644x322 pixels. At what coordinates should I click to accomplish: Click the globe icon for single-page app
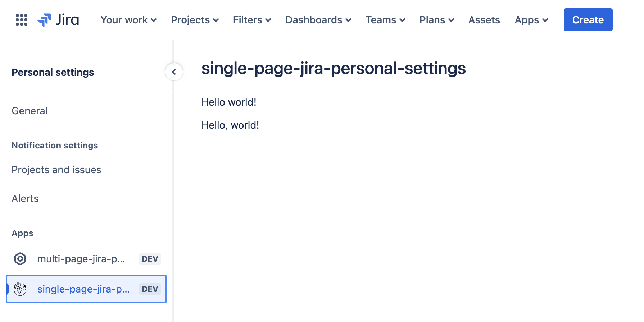(x=20, y=289)
